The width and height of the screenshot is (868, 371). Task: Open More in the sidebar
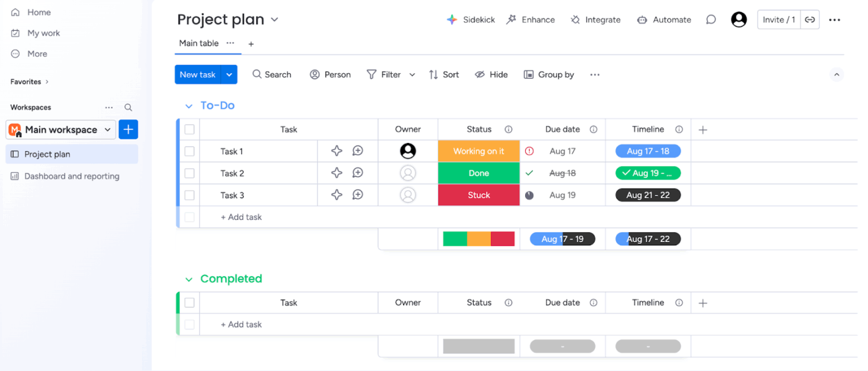click(29, 54)
